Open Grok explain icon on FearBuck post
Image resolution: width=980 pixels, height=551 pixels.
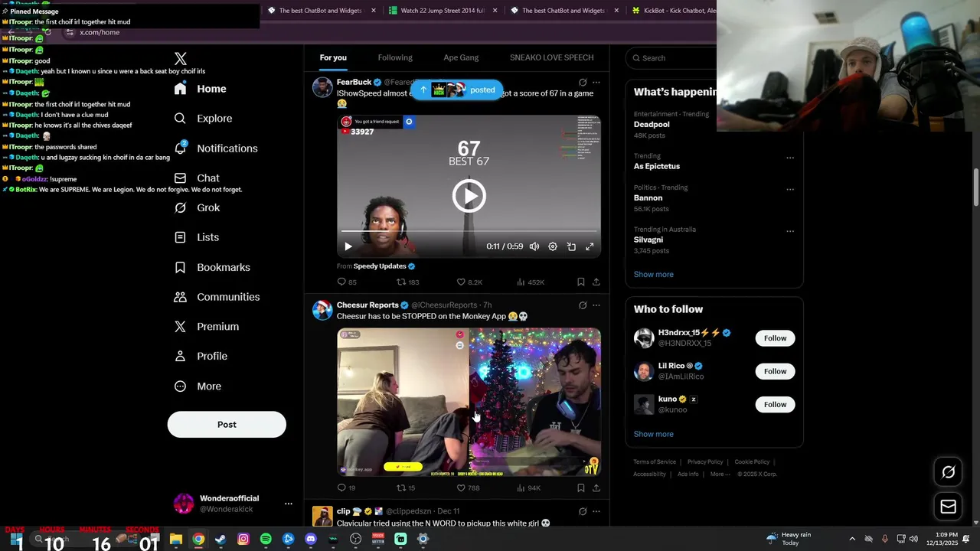[583, 82]
